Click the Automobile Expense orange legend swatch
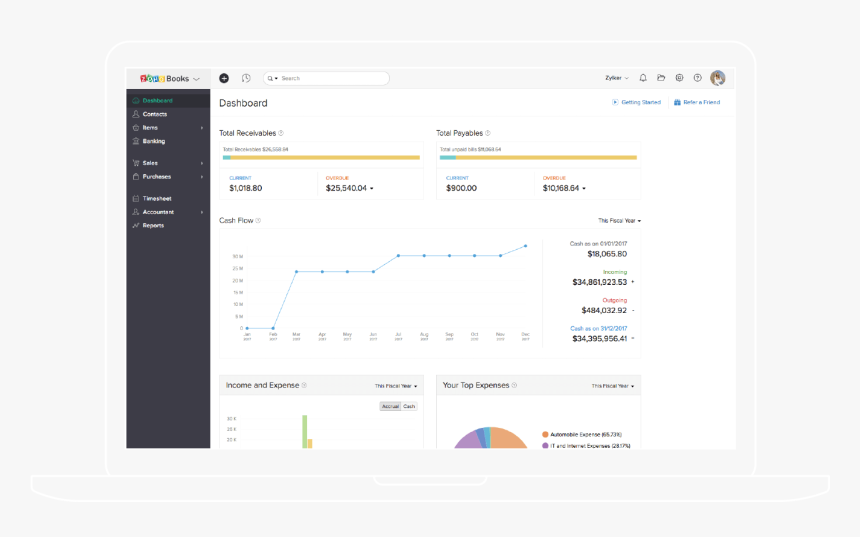 pyautogui.click(x=545, y=434)
